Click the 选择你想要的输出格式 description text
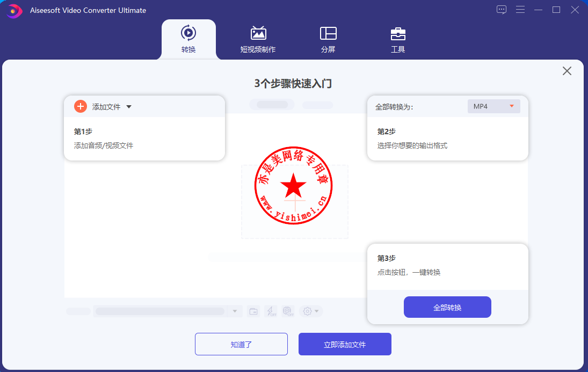 [x=412, y=145]
